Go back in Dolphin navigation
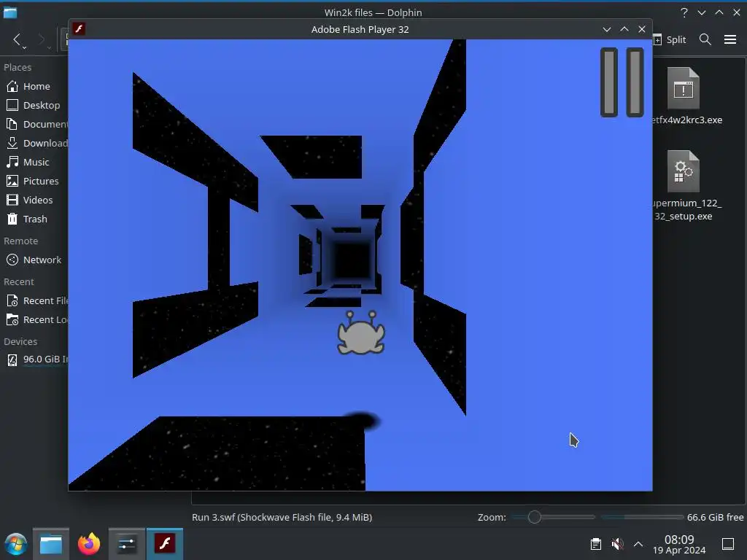The width and height of the screenshot is (747, 560). (x=18, y=40)
